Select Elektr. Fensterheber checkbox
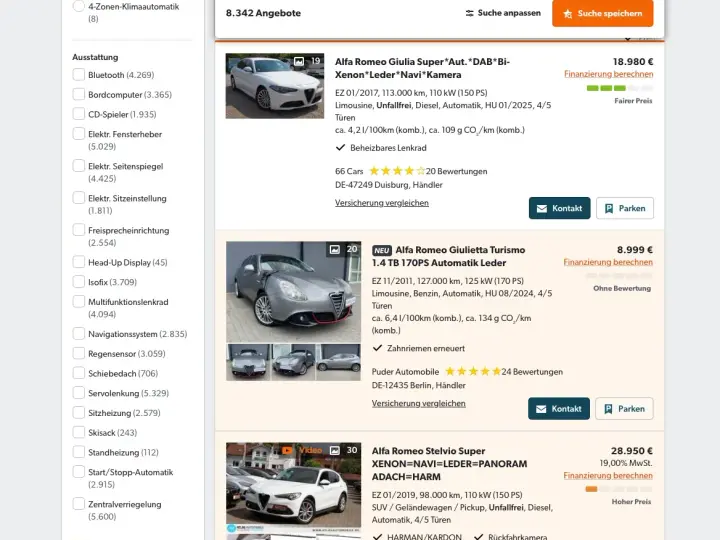This screenshot has height=540, width=720. (79, 134)
